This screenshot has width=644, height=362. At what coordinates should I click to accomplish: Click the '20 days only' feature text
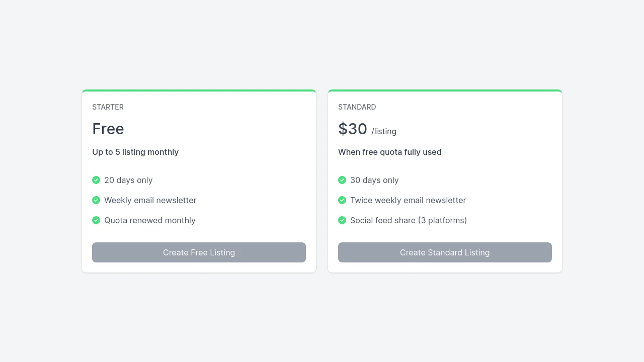pyautogui.click(x=128, y=180)
